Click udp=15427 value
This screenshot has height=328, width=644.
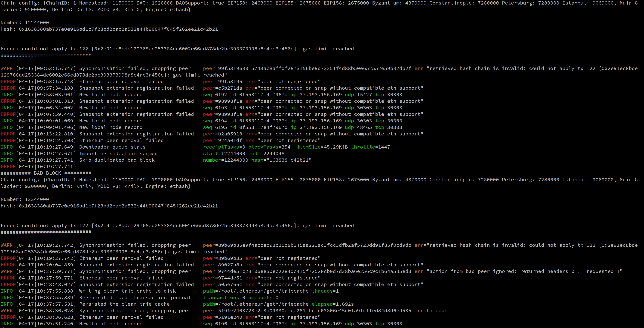358,95
